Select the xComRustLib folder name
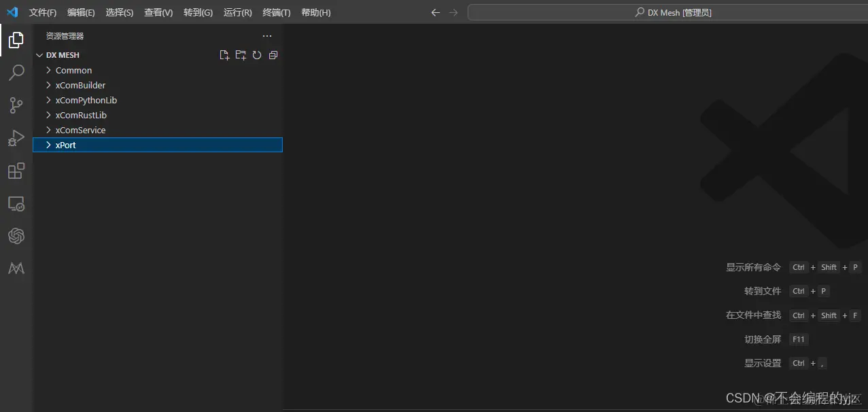 (81, 115)
